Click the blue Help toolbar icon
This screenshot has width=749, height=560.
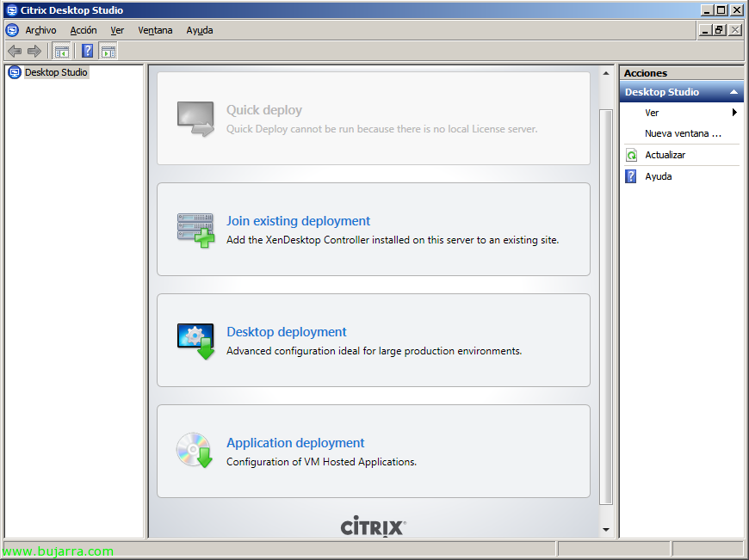coord(87,51)
